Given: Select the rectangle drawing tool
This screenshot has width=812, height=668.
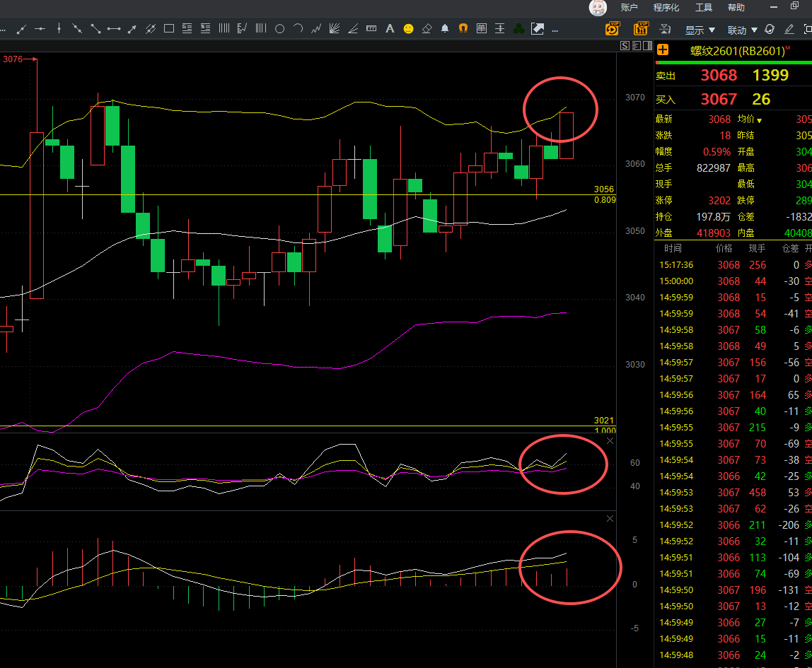Looking at the screenshot, I should (169, 29).
